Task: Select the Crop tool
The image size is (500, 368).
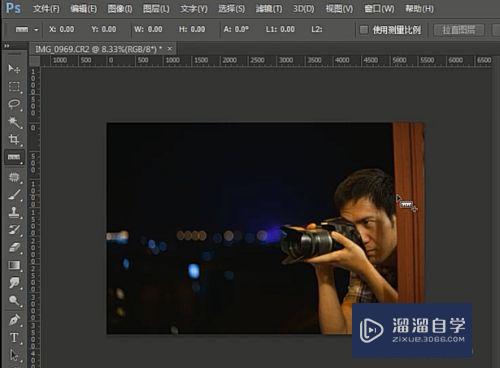Action: pos(14,140)
